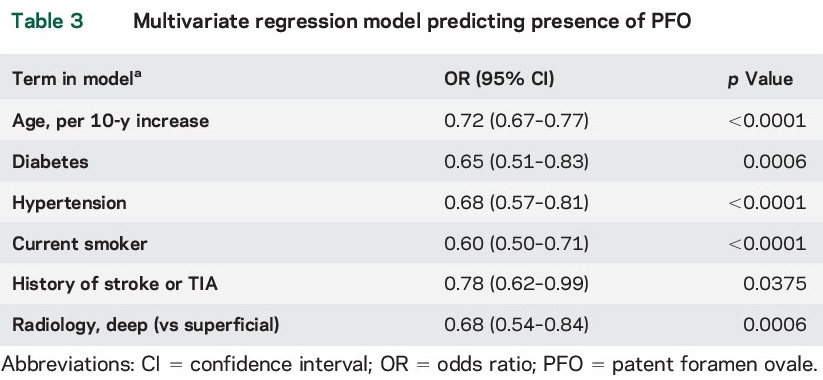This screenshot has height=380, width=823.
Task: Select odds ratio 0.78 (0.62-0.99)
Action: tap(516, 284)
